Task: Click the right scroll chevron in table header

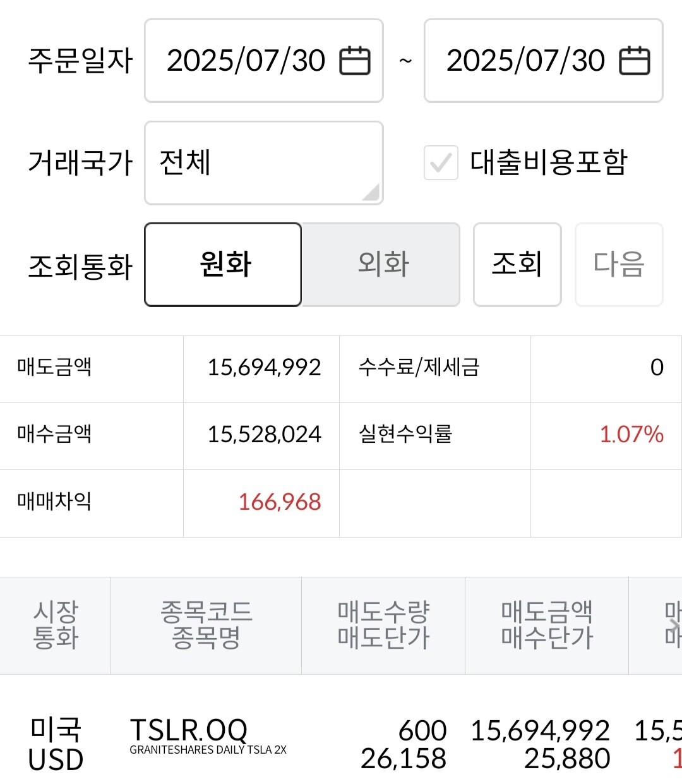Action: [x=674, y=625]
